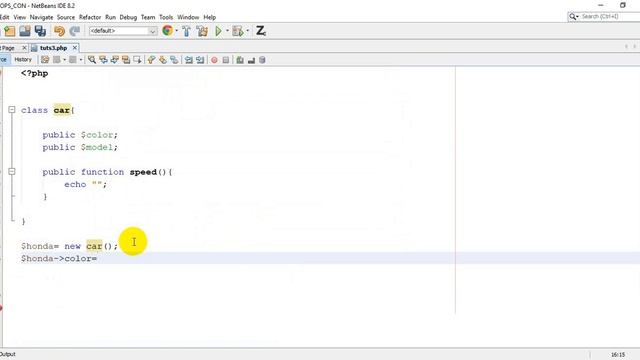The image size is (640, 360).
Task: Click the 'speed' function name
Action: [x=143, y=172]
